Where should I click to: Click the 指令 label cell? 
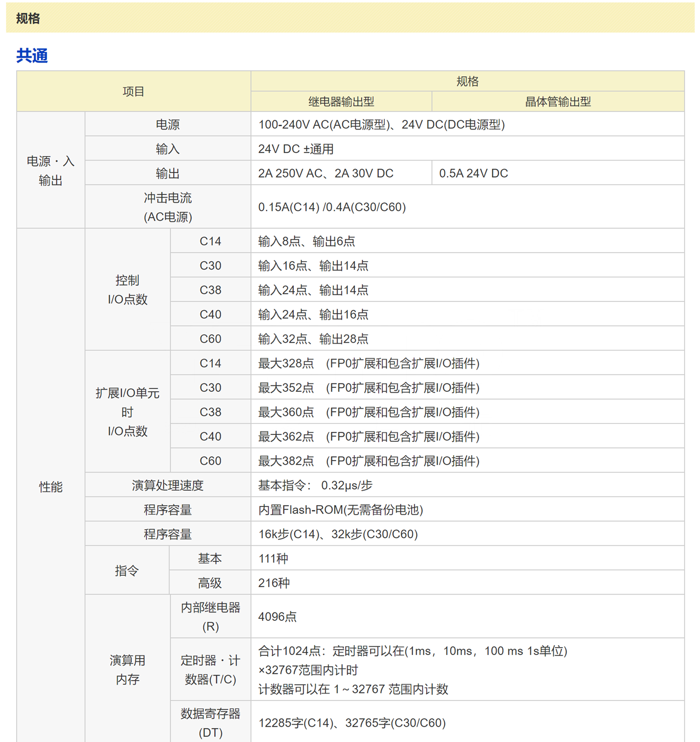tap(127, 570)
